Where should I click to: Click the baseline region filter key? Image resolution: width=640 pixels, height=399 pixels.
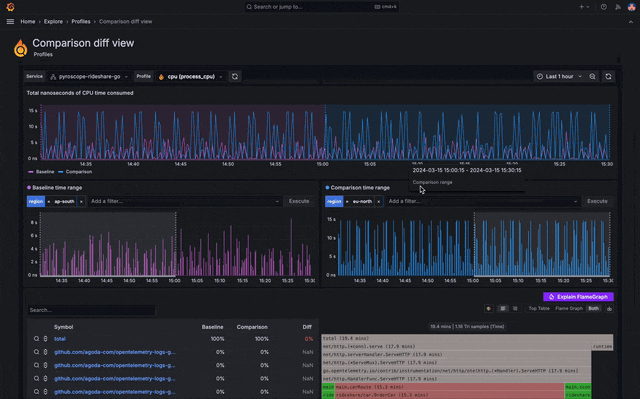pyautogui.click(x=36, y=202)
